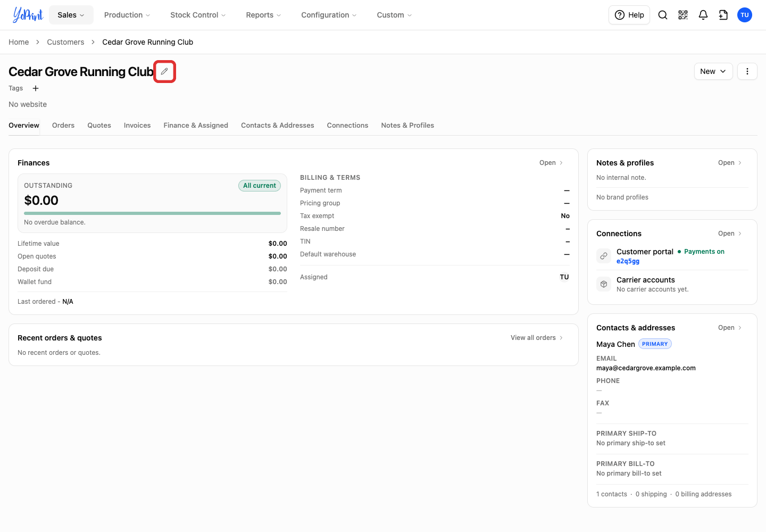
Task: Click the PRIMARY badge next to Maya Chen
Action: (655, 344)
